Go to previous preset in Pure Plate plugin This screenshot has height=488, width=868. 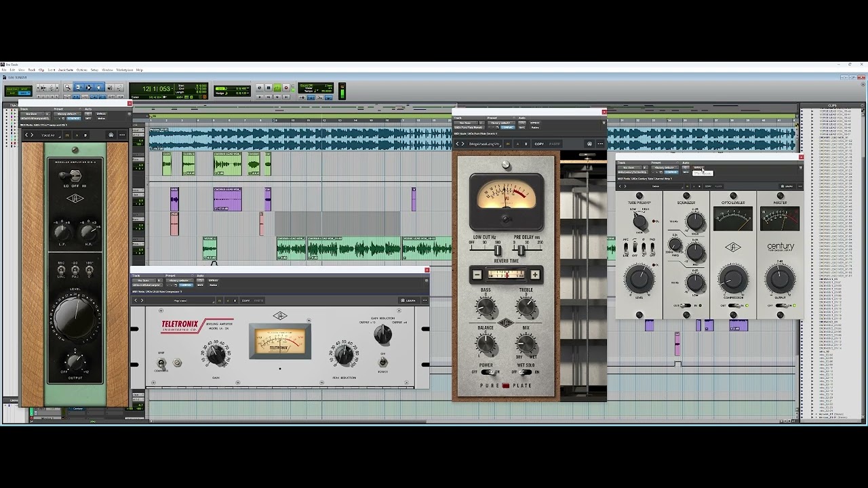click(457, 144)
